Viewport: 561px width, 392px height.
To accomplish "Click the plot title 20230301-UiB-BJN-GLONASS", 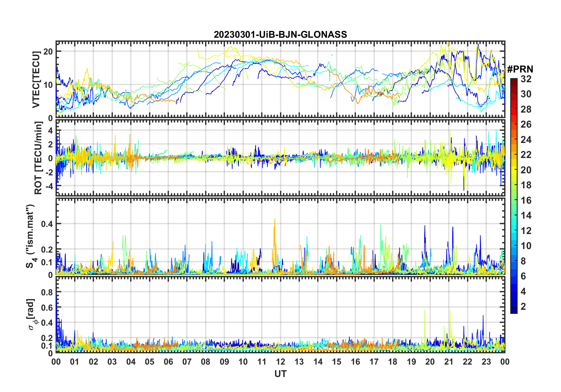I will coord(280,35).
